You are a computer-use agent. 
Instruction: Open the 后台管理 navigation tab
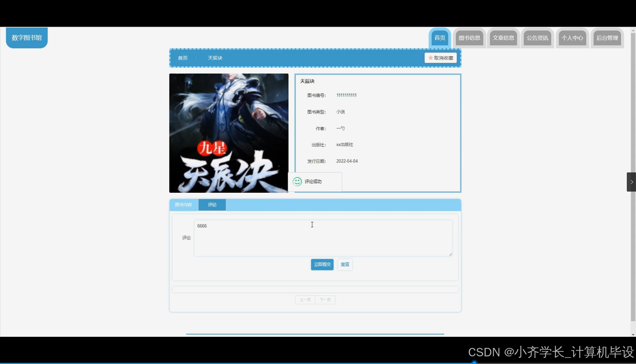coord(607,38)
